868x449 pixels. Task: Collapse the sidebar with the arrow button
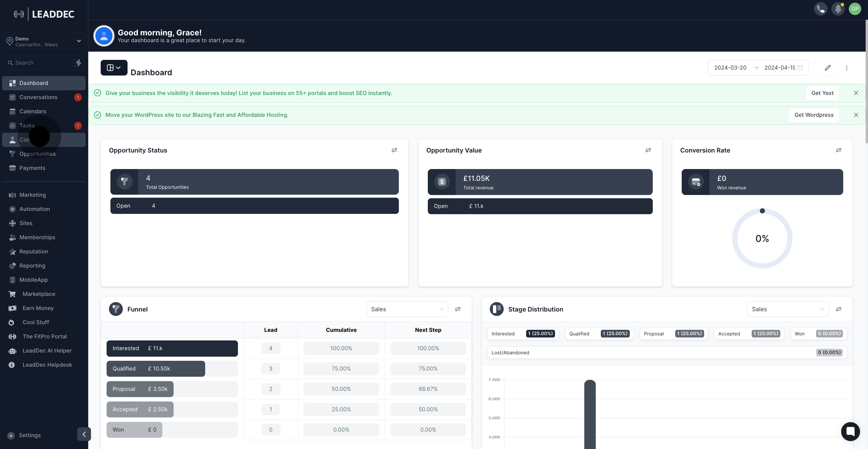pyautogui.click(x=84, y=434)
